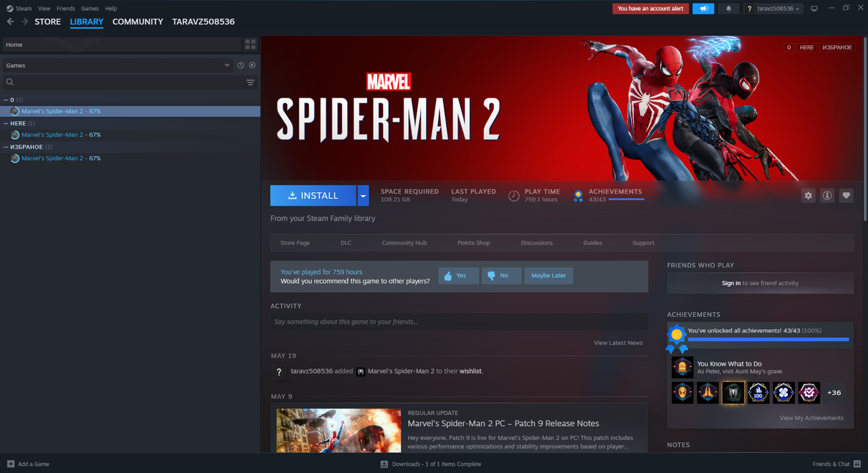The height and width of the screenshot is (473, 868).
Task: Click Sign in for friend activity
Action: click(x=731, y=283)
